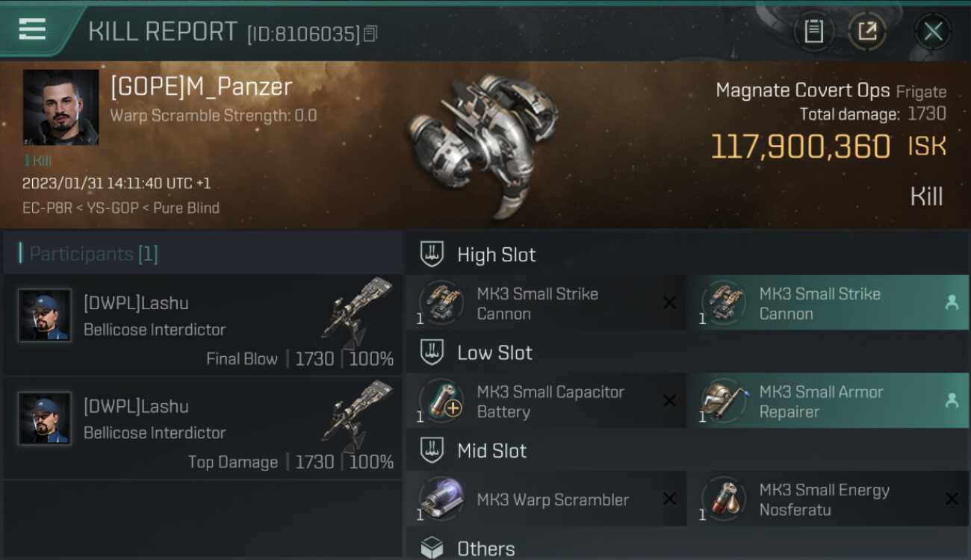Select the destroyed MK3 Small Strike Cannon

click(x=545, y=303)
